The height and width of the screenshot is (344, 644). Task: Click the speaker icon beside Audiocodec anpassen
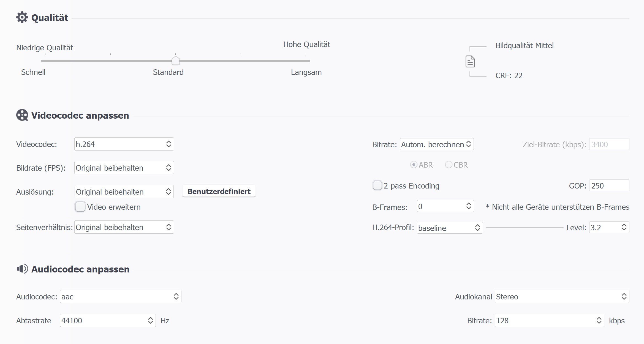(x=22, y=269)
